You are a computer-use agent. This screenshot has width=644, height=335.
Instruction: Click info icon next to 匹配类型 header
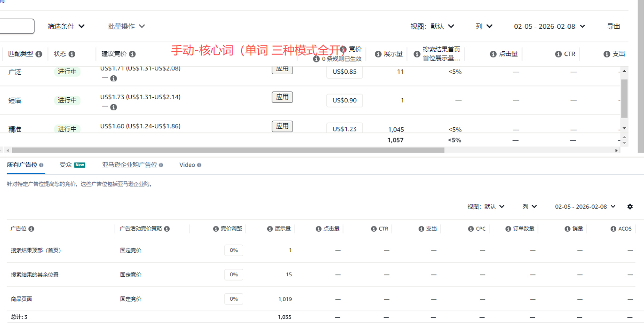click(39, 54)
